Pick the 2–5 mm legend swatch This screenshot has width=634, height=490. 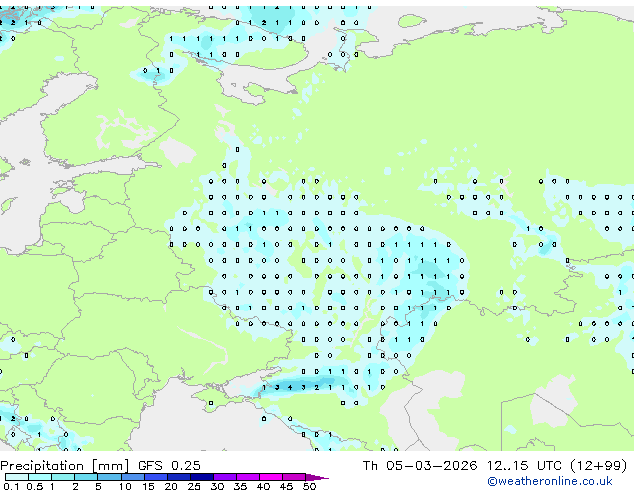click(x=86, y=477)
